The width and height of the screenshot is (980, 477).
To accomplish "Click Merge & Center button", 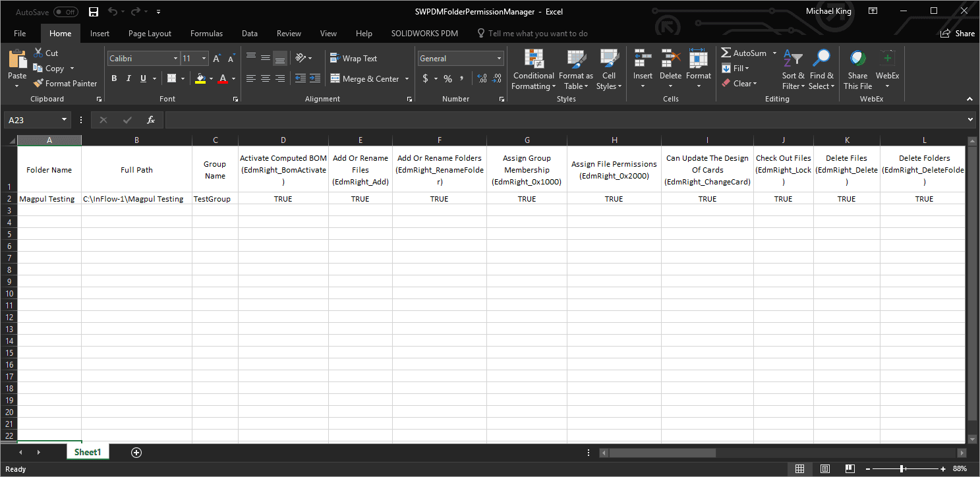I will [365, 78].
